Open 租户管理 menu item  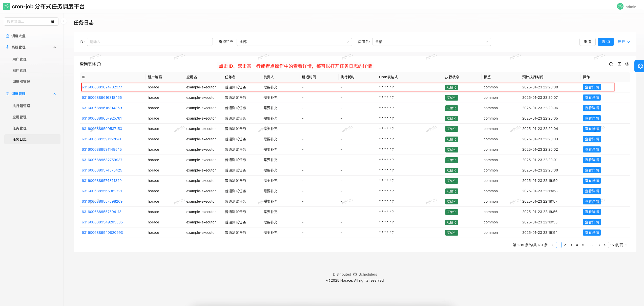point(19,70)
